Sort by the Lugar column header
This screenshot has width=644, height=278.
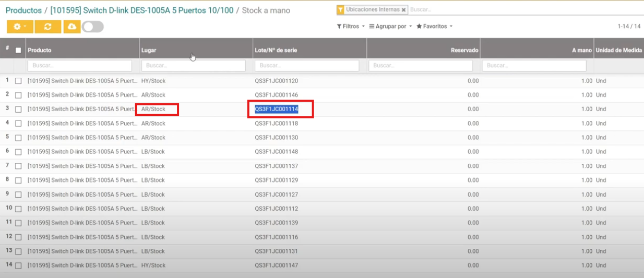(149, 50)
